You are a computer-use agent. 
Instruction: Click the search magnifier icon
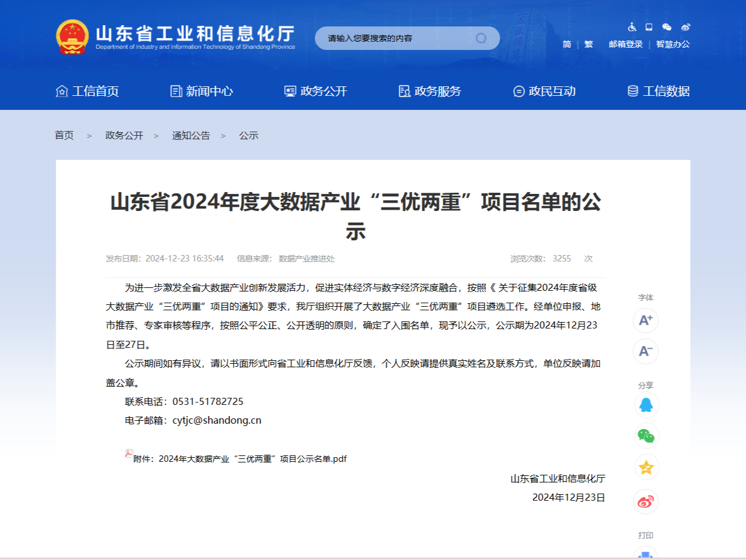click(x=481, y=39)
